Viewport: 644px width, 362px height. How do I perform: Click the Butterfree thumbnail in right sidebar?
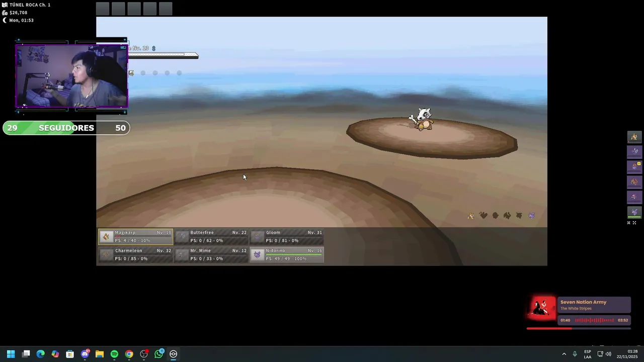(x=634, y=151)
